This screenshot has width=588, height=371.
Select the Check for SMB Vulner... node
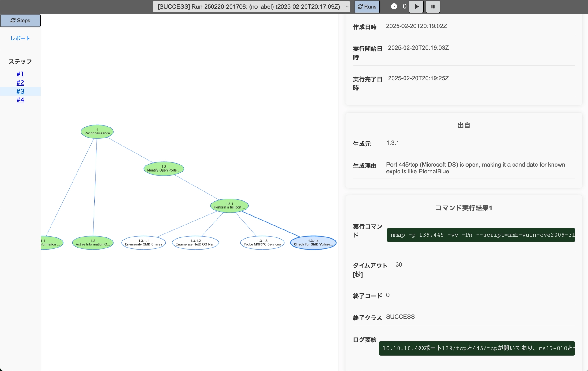tap(313, 243)
